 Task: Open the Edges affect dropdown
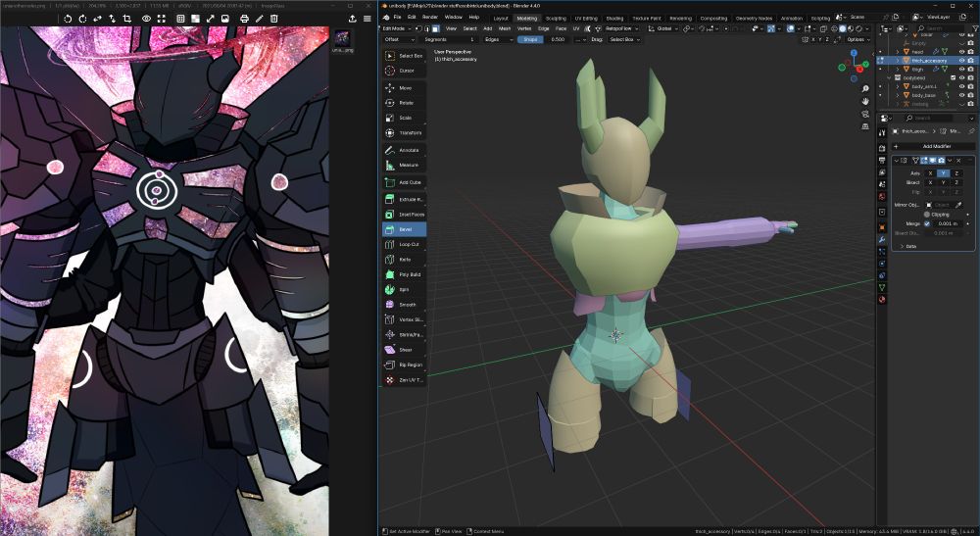[x=498, y=39]
